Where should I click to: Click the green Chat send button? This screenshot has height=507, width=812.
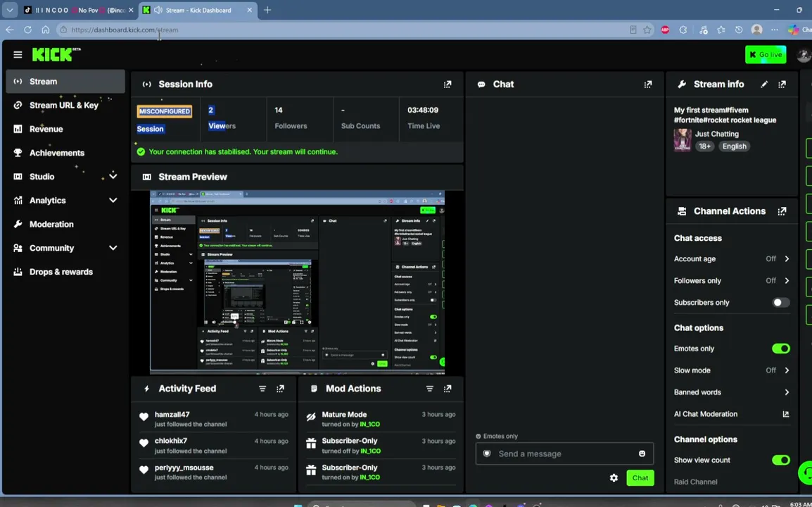640,478
